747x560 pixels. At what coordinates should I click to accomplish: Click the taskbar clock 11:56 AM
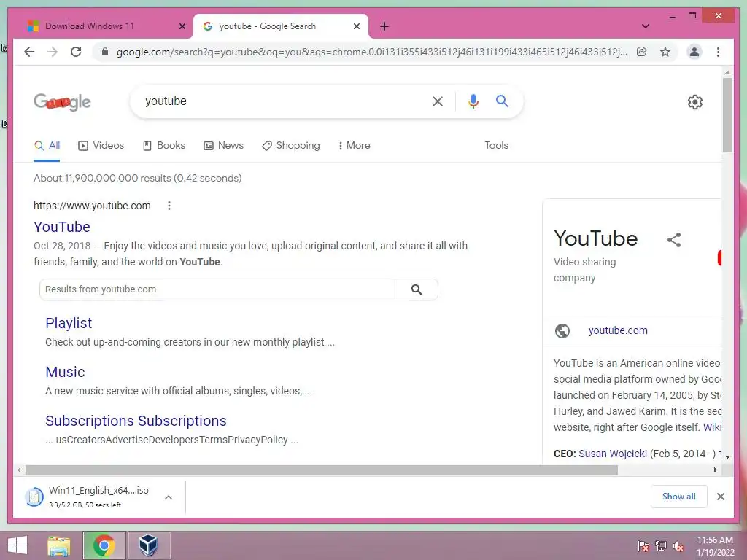click(715, 540)
